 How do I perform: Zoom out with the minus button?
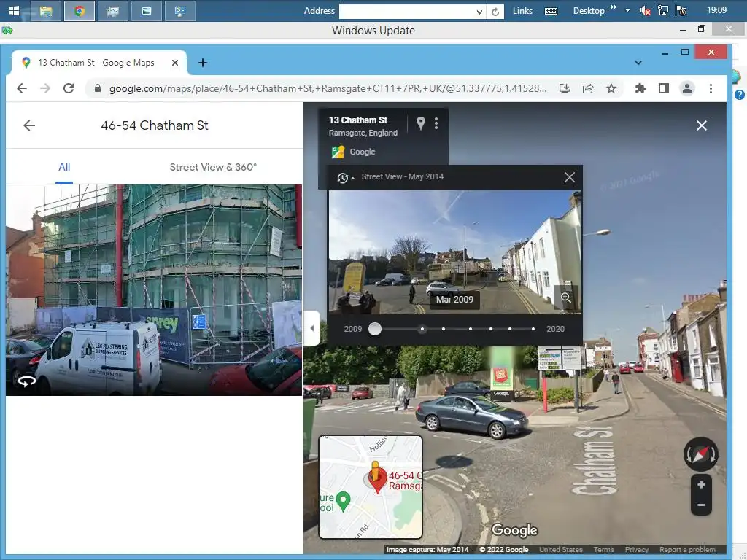[x=701, y=505]
